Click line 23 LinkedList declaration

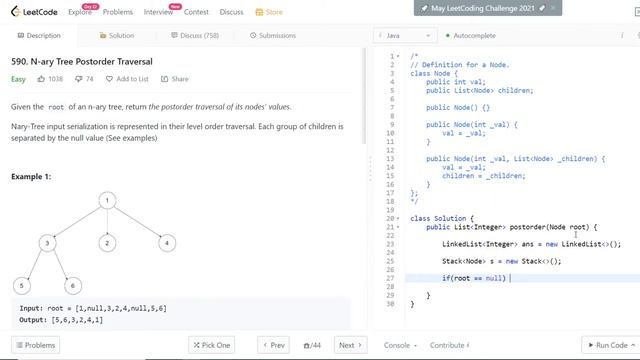[531, 244]
